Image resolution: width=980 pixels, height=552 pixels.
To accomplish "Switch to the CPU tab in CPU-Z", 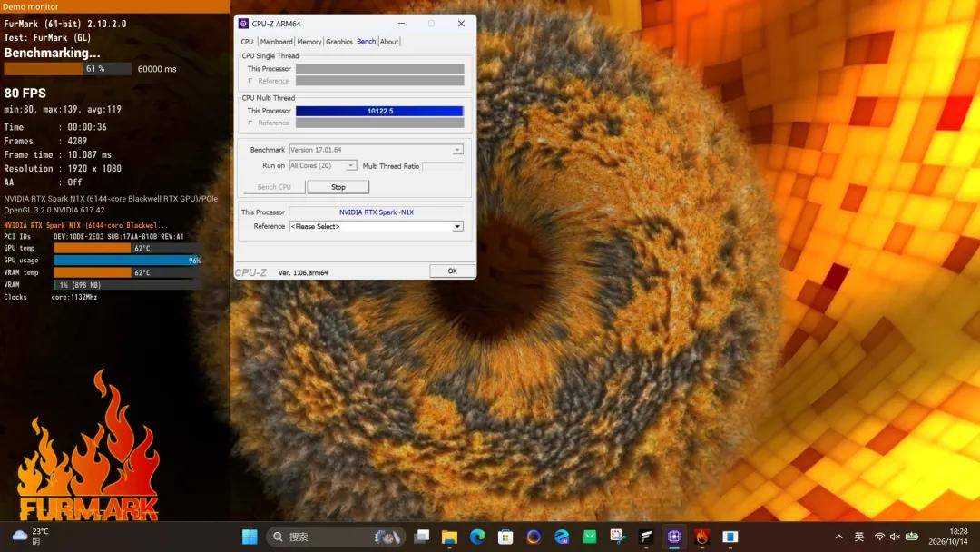I will (248, 42).
